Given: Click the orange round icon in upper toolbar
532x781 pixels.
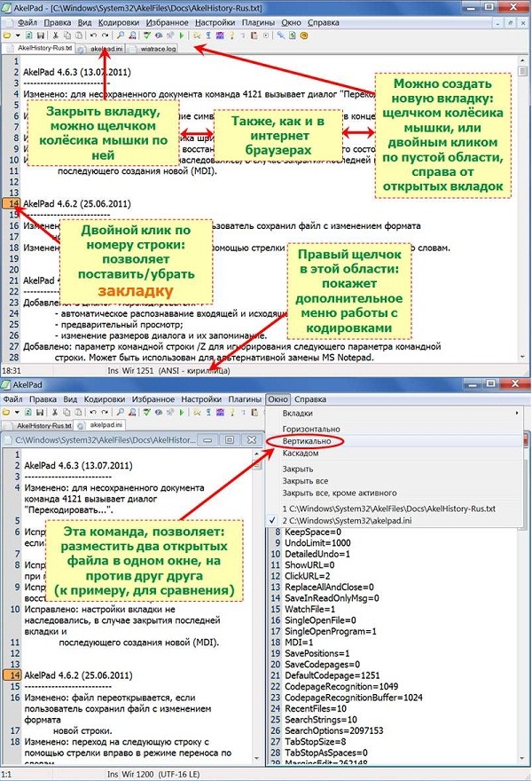Looking at the screenshot, I should click(x=304, y=35).
